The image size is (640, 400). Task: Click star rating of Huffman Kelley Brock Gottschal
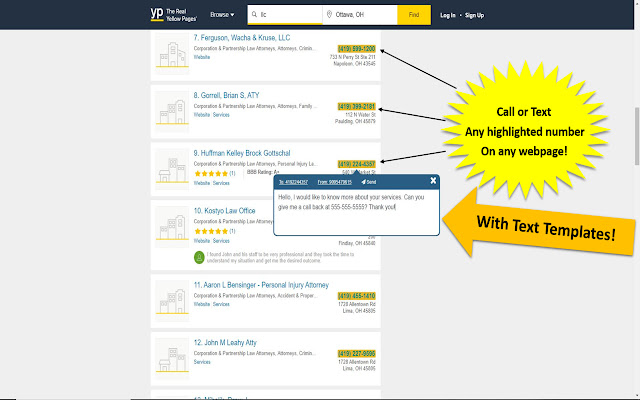click(x=211, y=173)
